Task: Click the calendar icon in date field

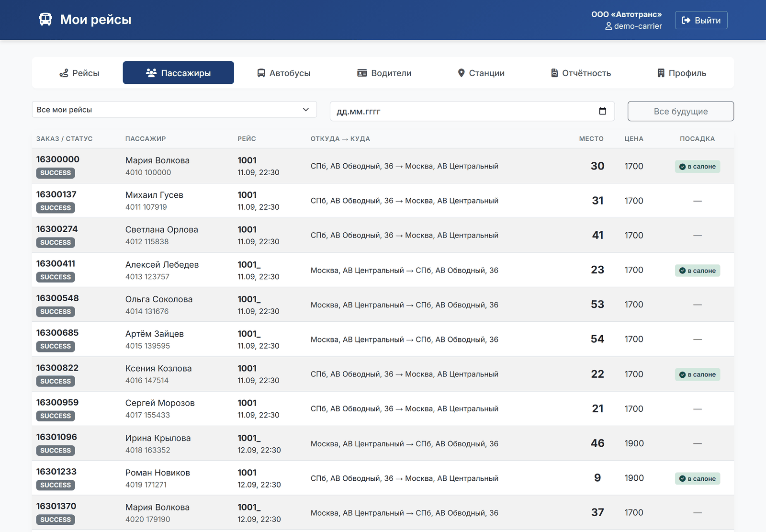Action: point(603,111)
